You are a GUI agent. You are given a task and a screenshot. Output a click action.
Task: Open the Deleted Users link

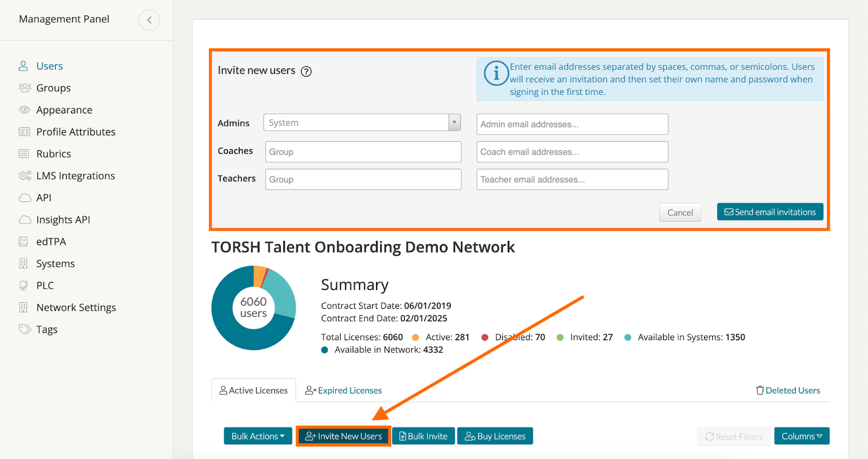click(x=788, y=391)
